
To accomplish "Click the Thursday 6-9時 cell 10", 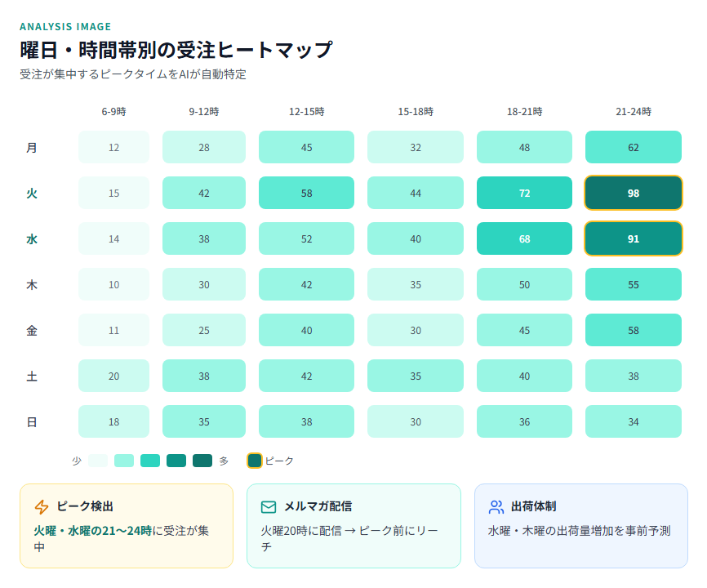I will coord(113,284).
